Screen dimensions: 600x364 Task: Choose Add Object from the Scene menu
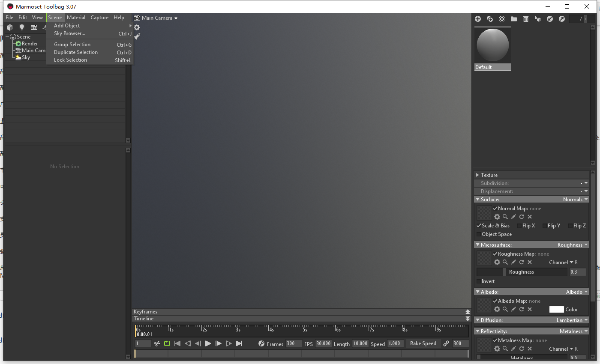click(x=90, y=26)
